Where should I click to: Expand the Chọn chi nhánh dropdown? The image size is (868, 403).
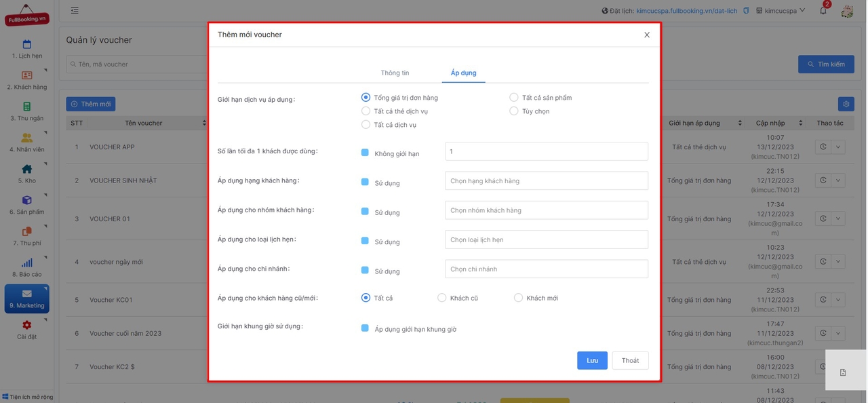[x=546, y=269]
